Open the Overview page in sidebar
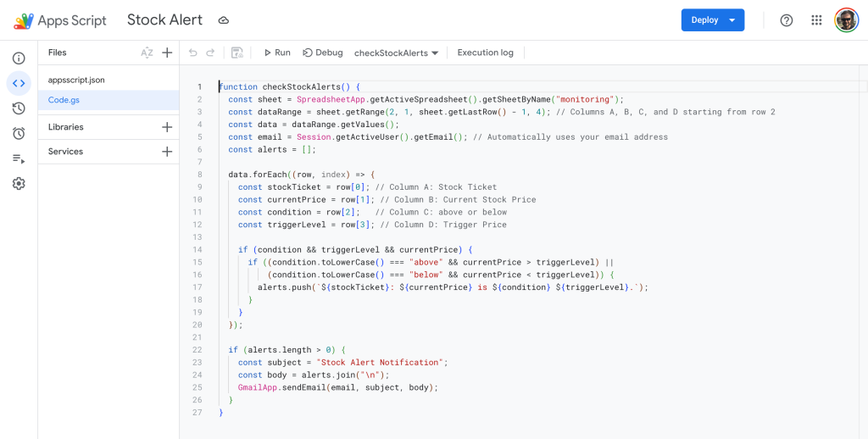This screenshot has width=868, height=439. click(19, 58)
